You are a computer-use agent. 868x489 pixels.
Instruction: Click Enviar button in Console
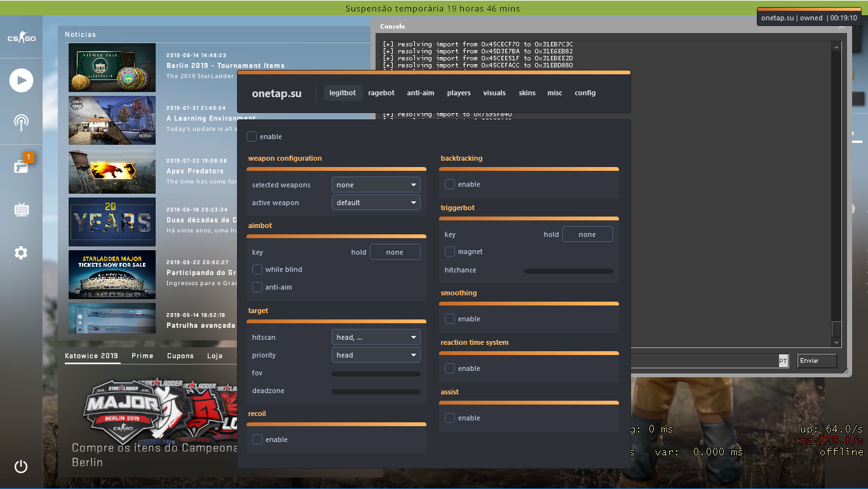coord(817,361)
